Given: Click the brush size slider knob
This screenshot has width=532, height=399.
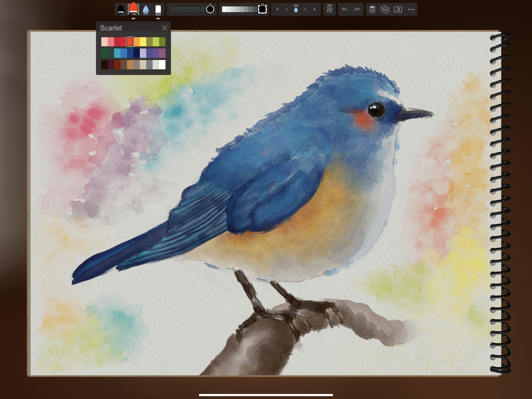Looking at the screenshot, I should click(x=210, y=10).
